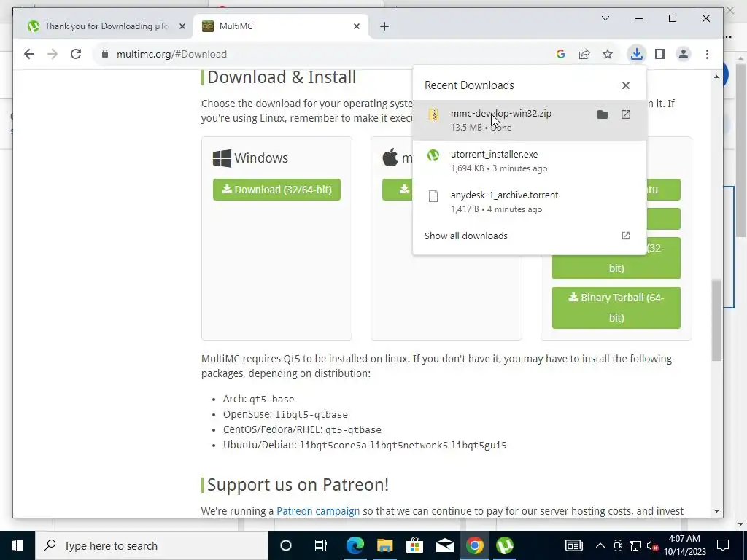
Task: Open the Windows Start menu
Action: click(18, 545)
